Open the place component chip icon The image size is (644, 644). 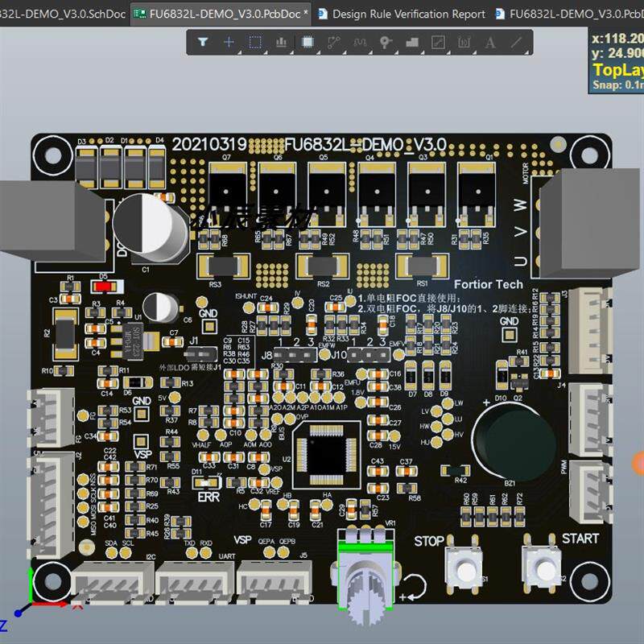(308, 40)
